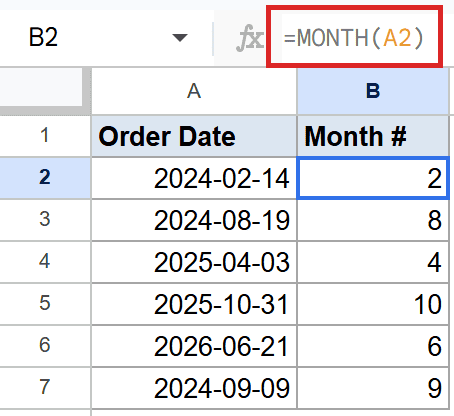This screenshot has width=454, height=416.
Task: Select row 2 header
Action: click(45, 178)
